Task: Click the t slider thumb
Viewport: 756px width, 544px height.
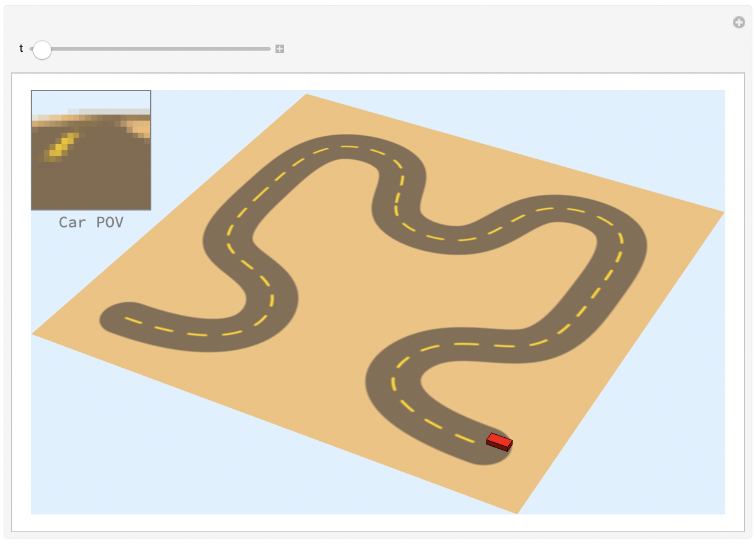Action: click(42, 49)
